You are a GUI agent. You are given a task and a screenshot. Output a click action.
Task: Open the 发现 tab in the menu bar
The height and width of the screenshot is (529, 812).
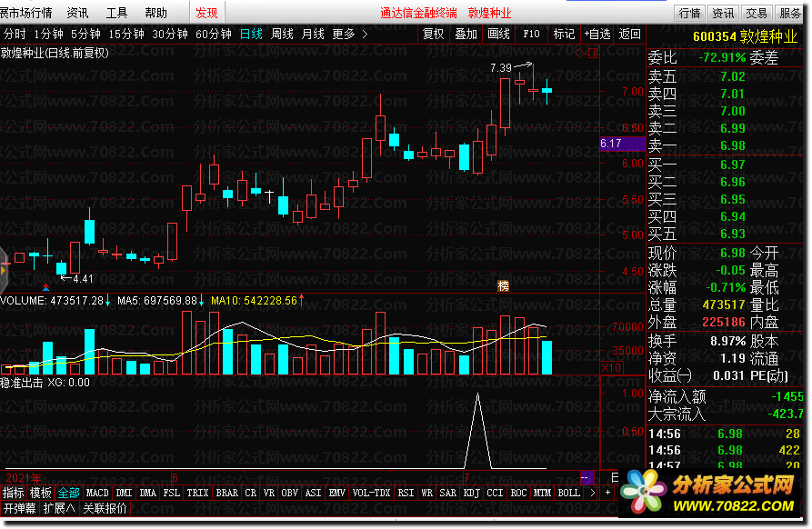206,13
